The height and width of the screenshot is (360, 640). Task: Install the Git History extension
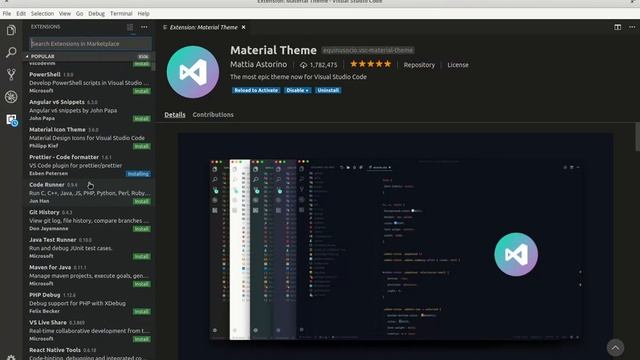pos(142,229)
